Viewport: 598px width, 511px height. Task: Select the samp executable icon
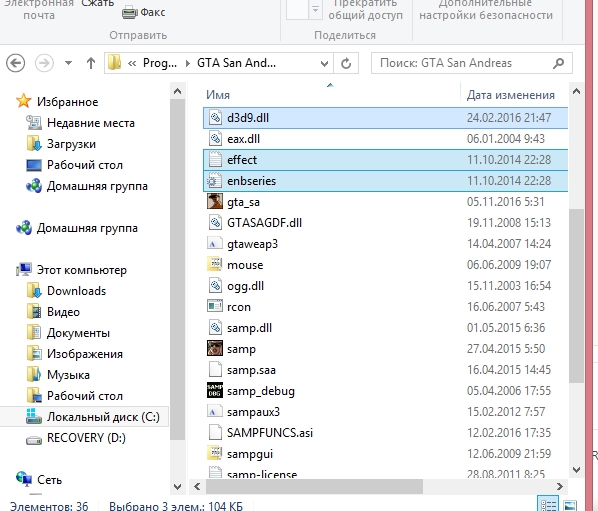(215, 348)
